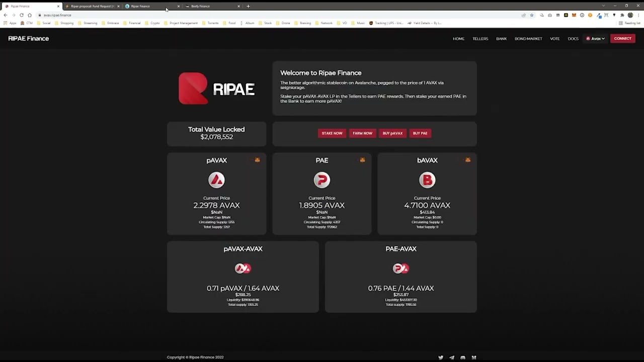644x362 pixels.
Task: Click the STAKE NOW button
Action: pos(332,133)
